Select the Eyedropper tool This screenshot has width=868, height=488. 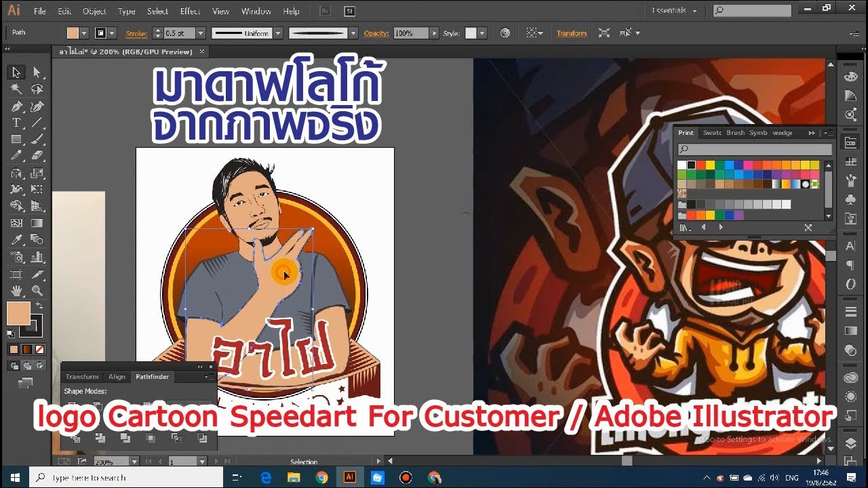pyautogui.click(x=16, y=240)
